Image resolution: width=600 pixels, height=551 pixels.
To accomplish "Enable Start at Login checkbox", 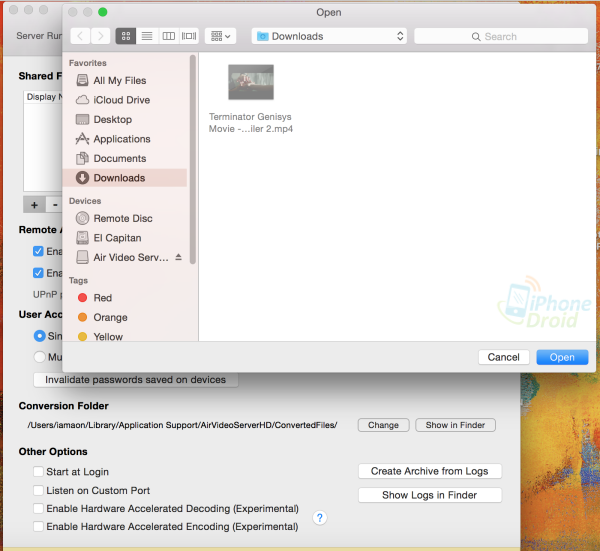I will [x=38, y=471].
